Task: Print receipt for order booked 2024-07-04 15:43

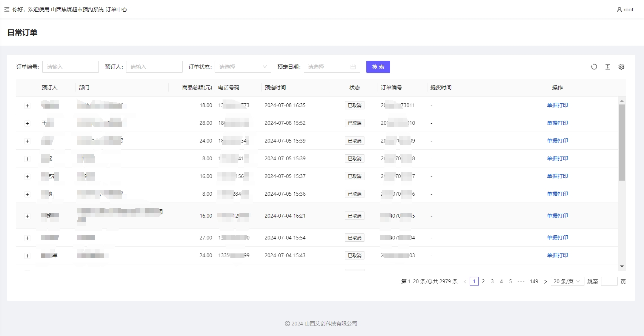Action: click(x=557, y=255)
